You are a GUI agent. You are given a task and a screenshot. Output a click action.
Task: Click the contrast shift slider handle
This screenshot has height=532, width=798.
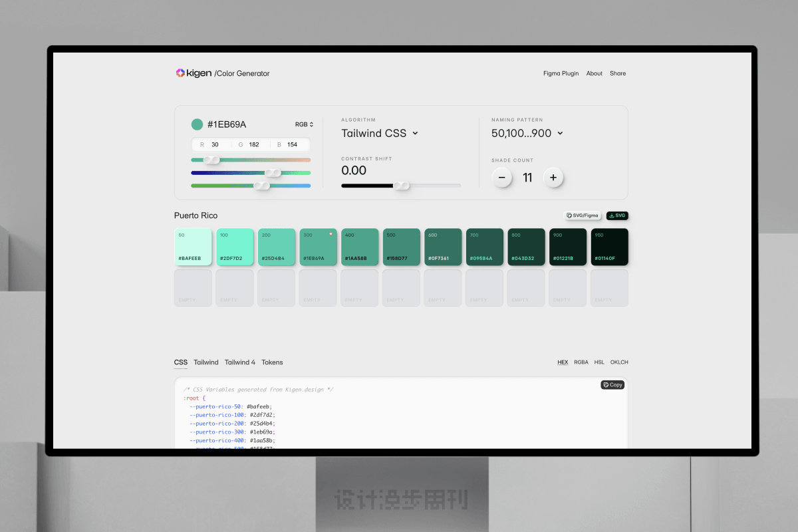(x=402, y=186)
